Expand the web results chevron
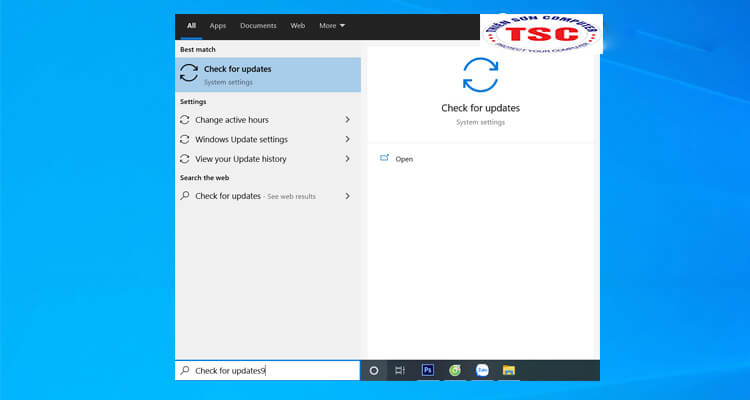Screen dimensions: 750x400 pyautogui.click(x=348, y=196)
